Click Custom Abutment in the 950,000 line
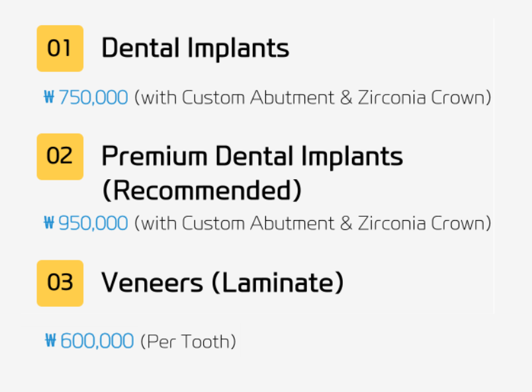532x392 pixels. pyautogui.click(x=258, y=223)
